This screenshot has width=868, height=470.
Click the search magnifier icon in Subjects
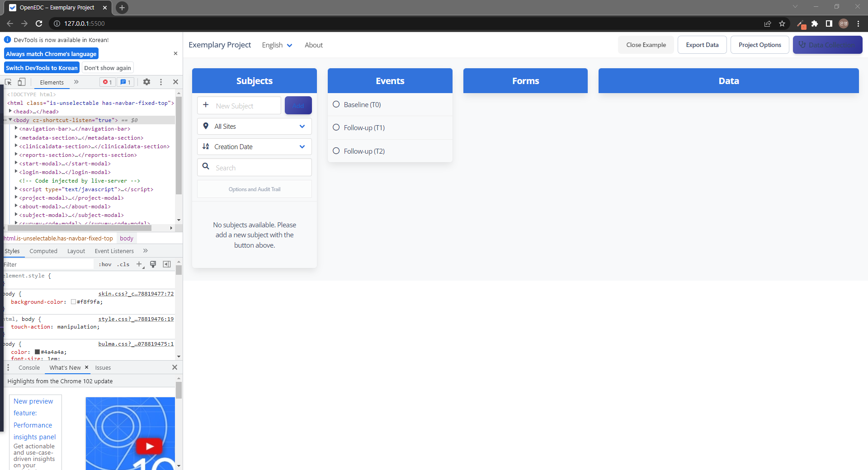pyautogui.click(x=206, y=166)
